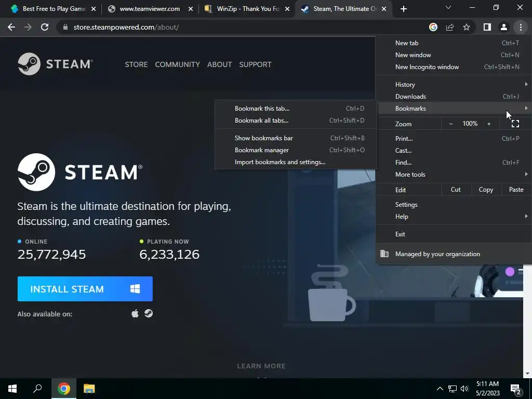Open Windows taskbar search
Screen dimensions: 532x399
[37, 389]
